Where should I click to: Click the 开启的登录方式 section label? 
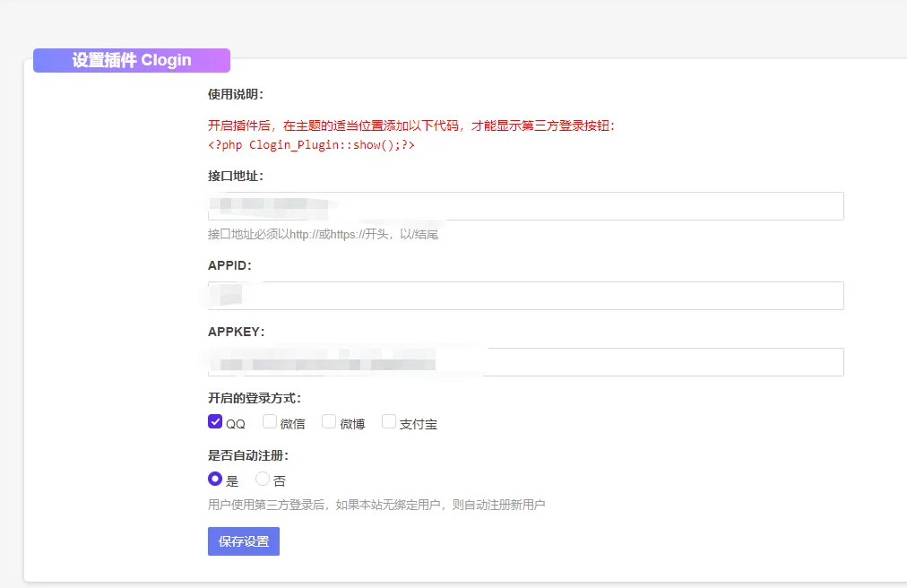[x=255, y=398]
